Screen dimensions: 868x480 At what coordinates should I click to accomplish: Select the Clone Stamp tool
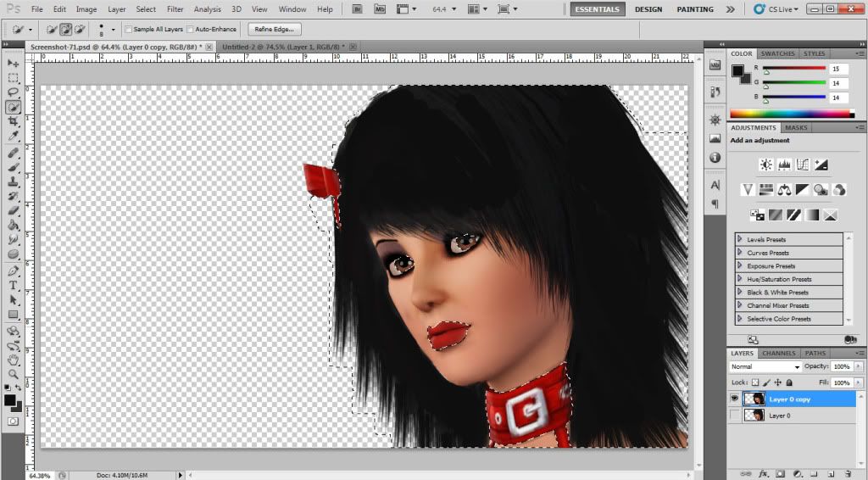point(13,181)
